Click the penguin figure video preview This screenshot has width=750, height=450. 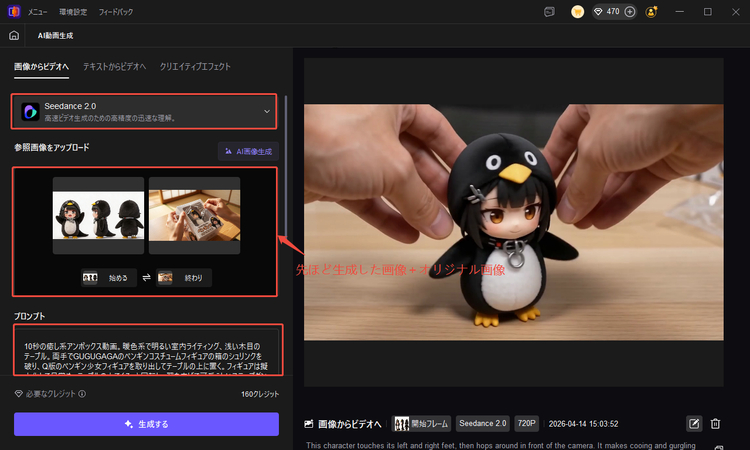coord(514,222)
